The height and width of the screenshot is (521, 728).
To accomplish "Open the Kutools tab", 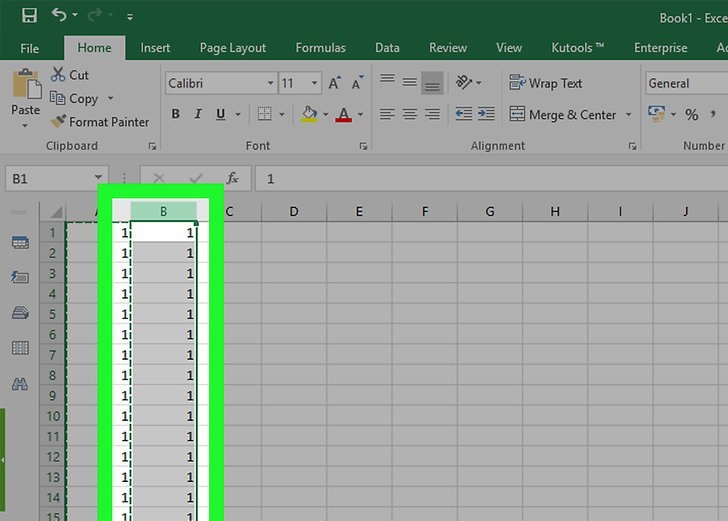I will (578, 48).
